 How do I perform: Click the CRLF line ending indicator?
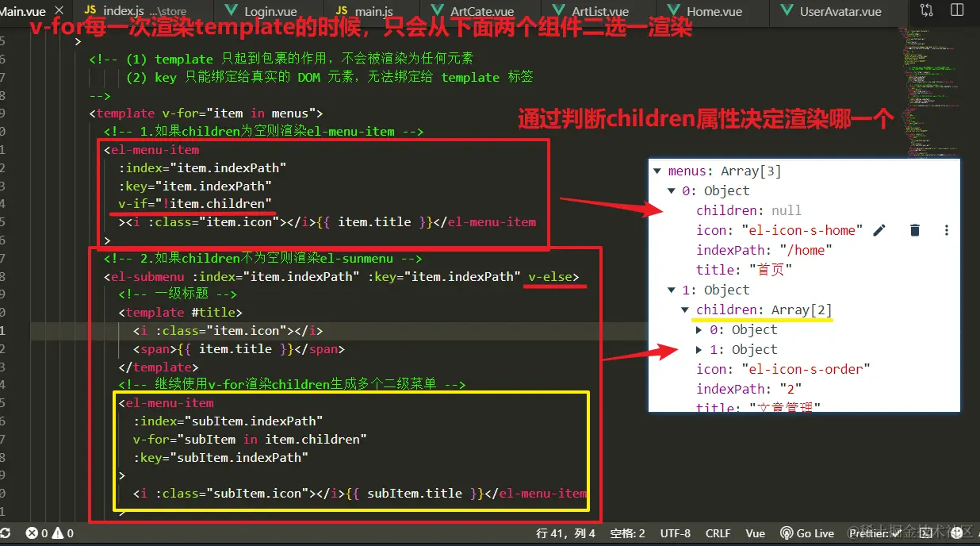click(718, 533)
